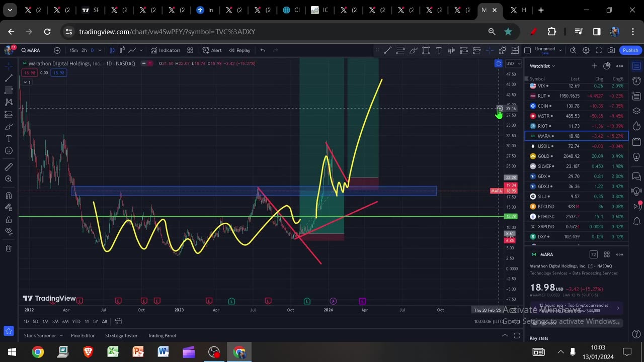Set range to YTD

[76, 322]
